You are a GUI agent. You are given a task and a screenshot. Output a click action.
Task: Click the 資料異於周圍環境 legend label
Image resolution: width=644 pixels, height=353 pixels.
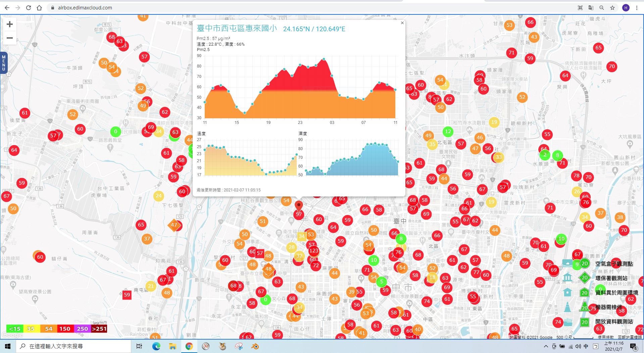(x=617, y=293)
